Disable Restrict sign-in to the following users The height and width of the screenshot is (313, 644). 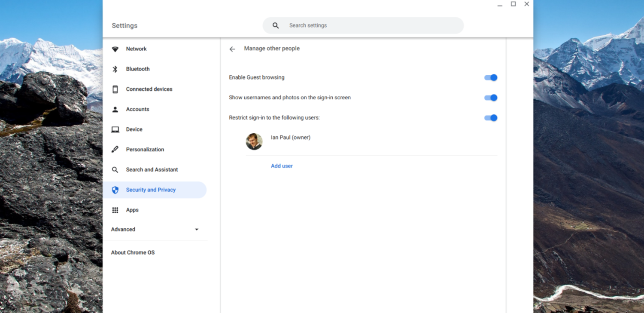pyautogui.click(x=491, y=118)
